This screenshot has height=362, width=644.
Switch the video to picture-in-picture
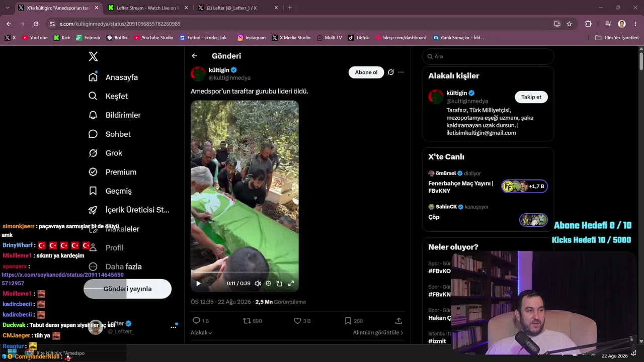(x=280, y=284)
